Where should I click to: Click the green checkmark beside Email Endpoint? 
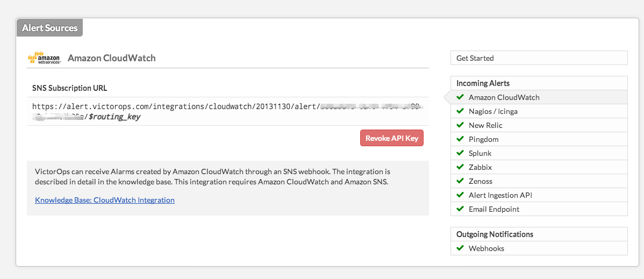tap(460, 209)
